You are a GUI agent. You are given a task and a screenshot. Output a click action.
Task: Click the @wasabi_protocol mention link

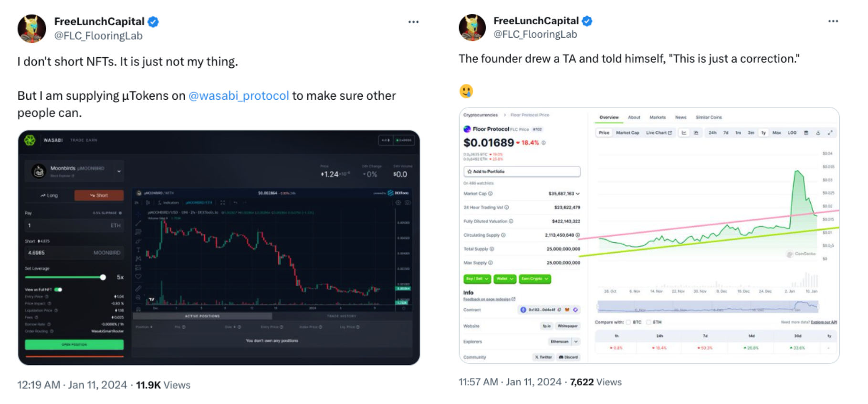(x=239, y=96)
